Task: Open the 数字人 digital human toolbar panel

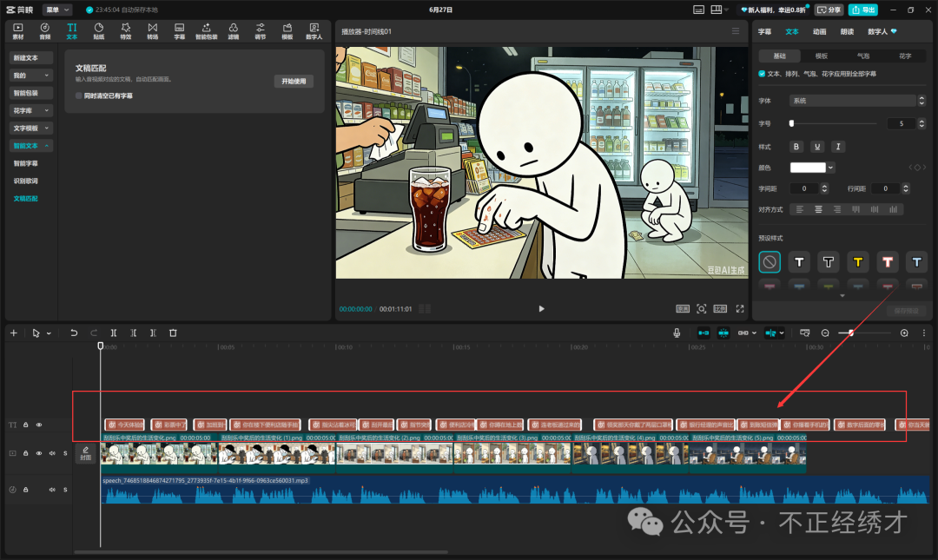Action: [314, 31]
